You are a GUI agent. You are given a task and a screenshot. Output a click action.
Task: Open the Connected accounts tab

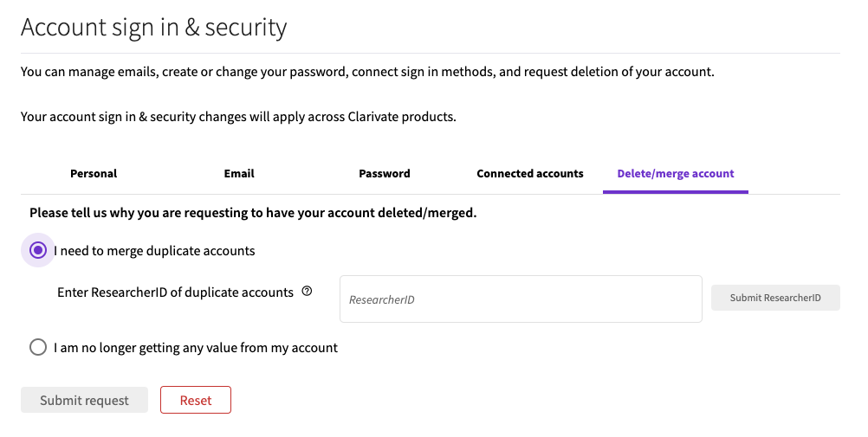click(530, 173)
